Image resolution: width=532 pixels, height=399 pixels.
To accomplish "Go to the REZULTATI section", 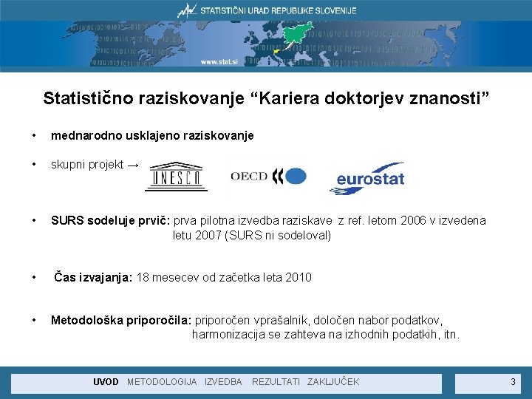I will 276,382.
